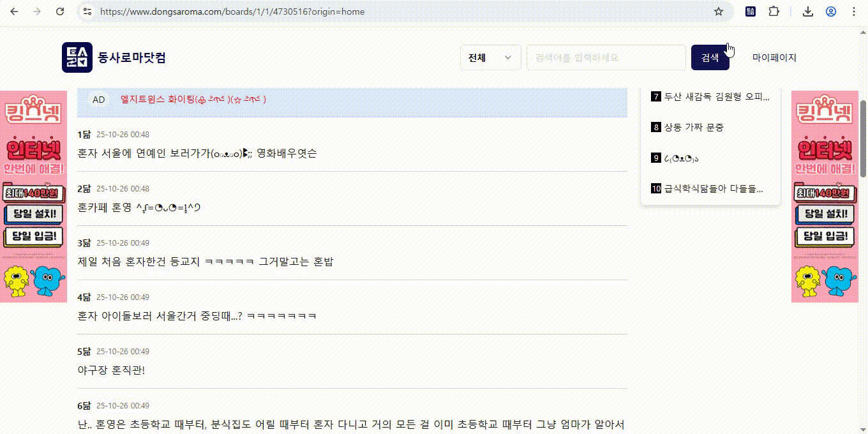The width and height of the screenshot is (868, 434).
Task: Click the left 킹넷 인터넷 banner ad
Action: [x=33, y=197]
